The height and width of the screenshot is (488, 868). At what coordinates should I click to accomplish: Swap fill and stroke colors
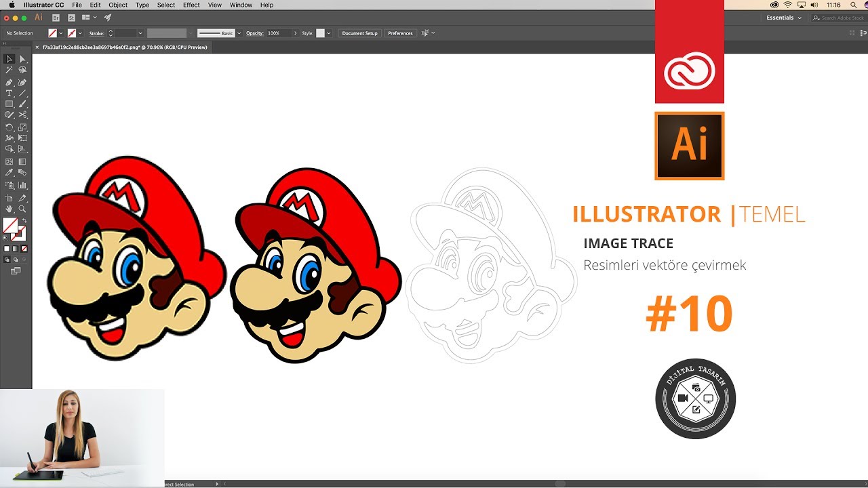pos(24,220)
